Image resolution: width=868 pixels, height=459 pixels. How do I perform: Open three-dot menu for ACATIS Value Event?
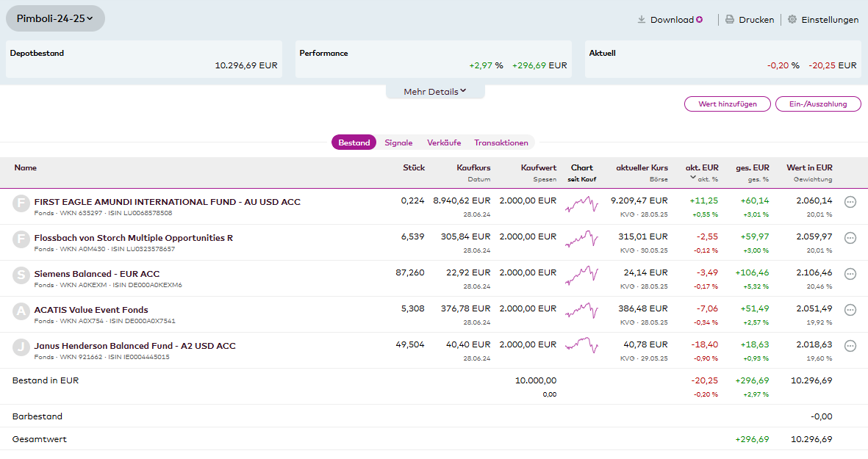[x=850, y=310]
